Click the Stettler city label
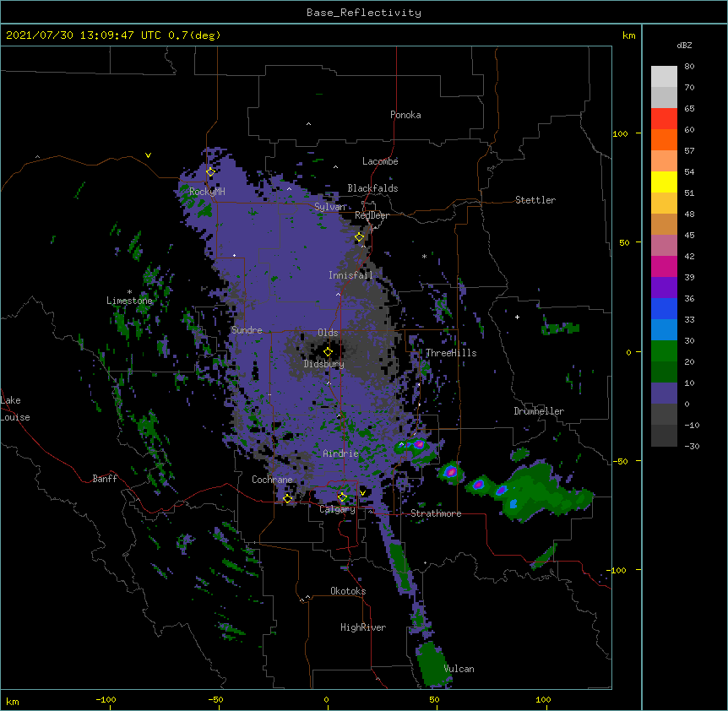Image resolution: width=728 pixels, height=711 pixels. 535,200
